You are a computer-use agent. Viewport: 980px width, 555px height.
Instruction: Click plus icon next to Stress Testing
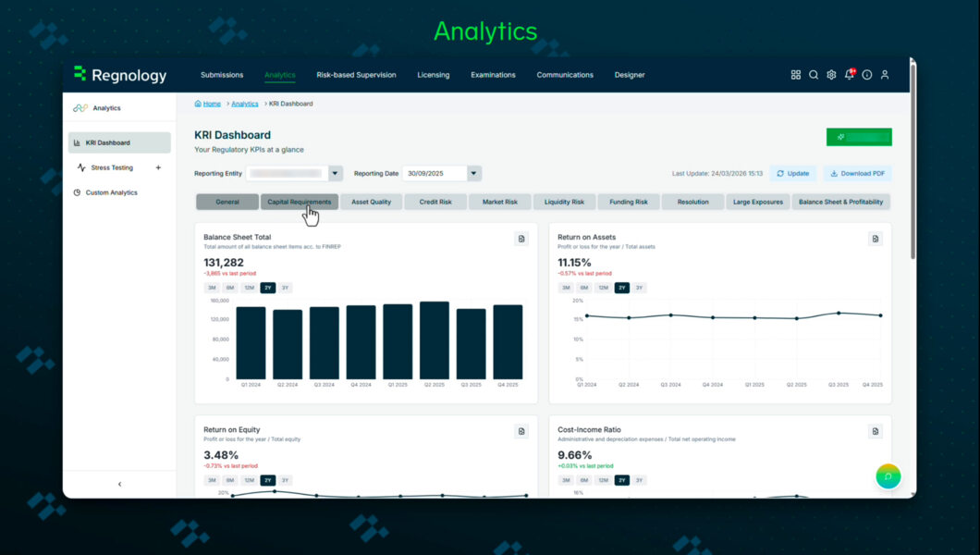click(158, 167)
